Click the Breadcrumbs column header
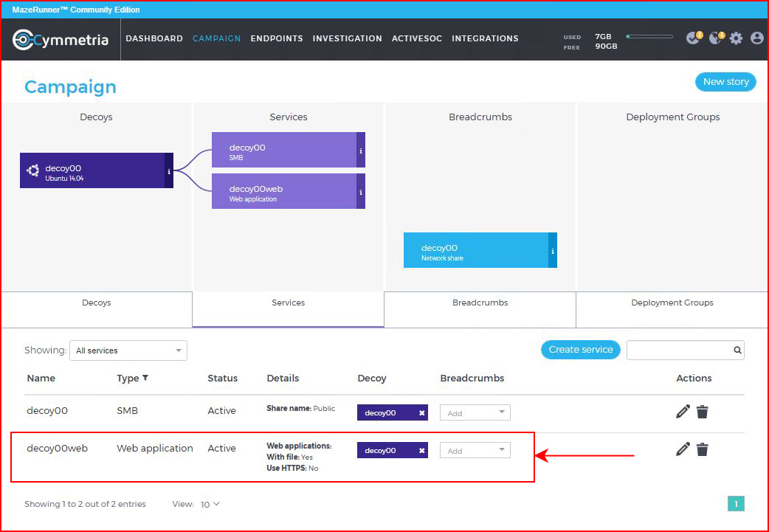Viewport: 769px width, 532px height. click(x=472, y=378)
